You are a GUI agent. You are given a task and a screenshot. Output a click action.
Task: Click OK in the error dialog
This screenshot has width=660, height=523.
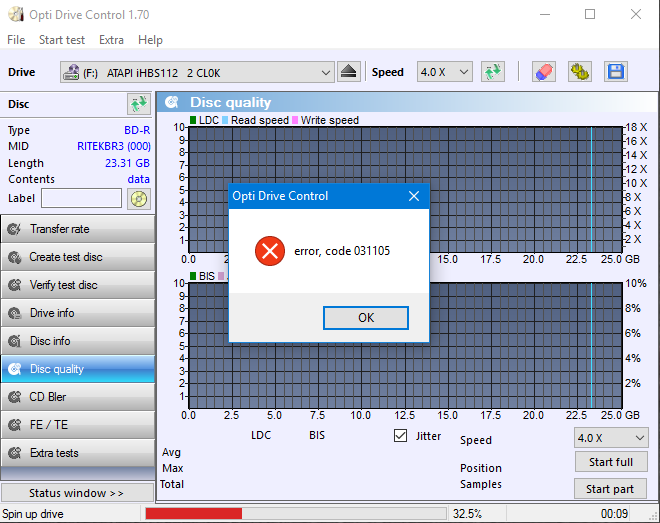pos(366,318)
